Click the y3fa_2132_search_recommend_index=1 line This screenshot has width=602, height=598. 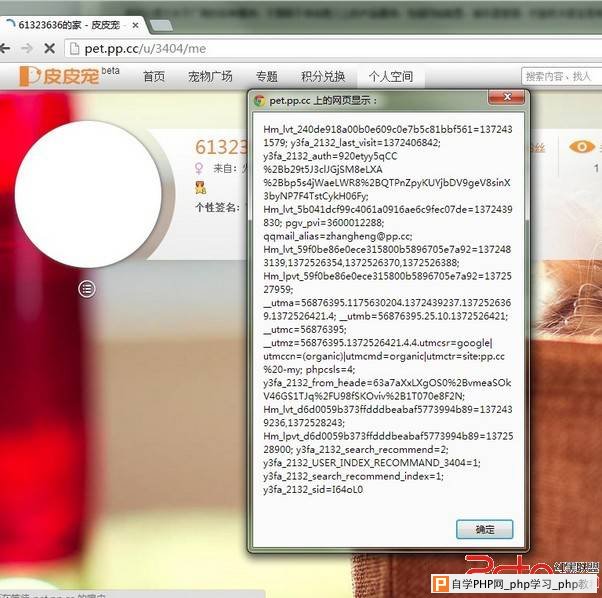353,476
